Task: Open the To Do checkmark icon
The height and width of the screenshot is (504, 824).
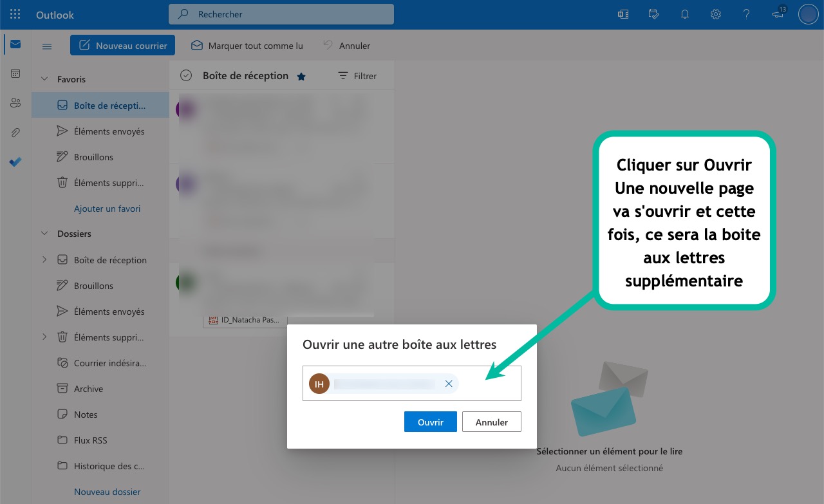Action: pos(15,162)
